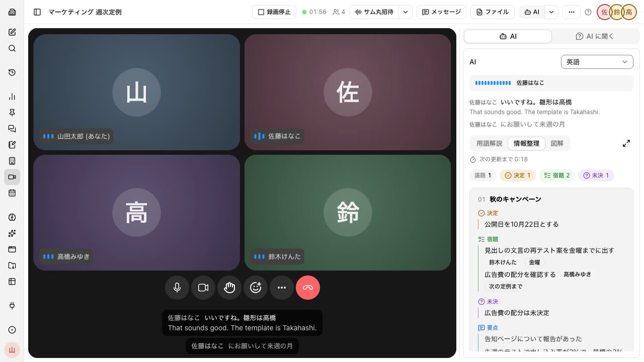644x362 pixels.
Task: Open メッセージ panel
Action: click(x=442, y=12)
